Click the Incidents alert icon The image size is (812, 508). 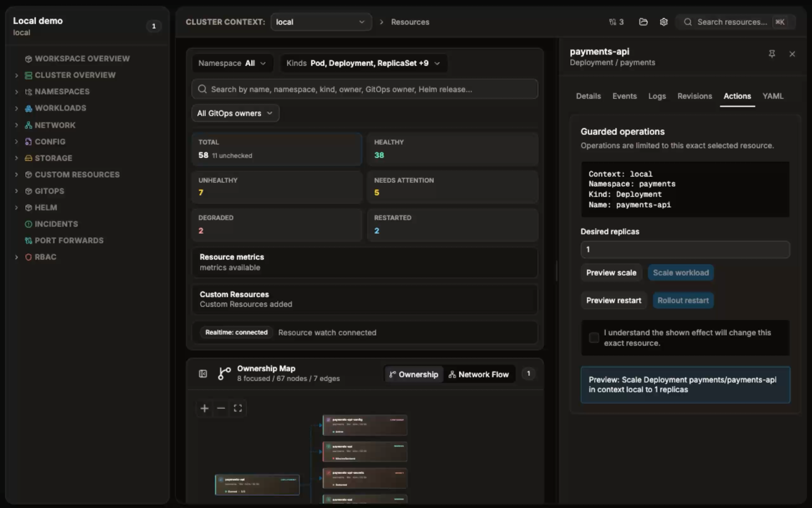[x=29, y=224]
